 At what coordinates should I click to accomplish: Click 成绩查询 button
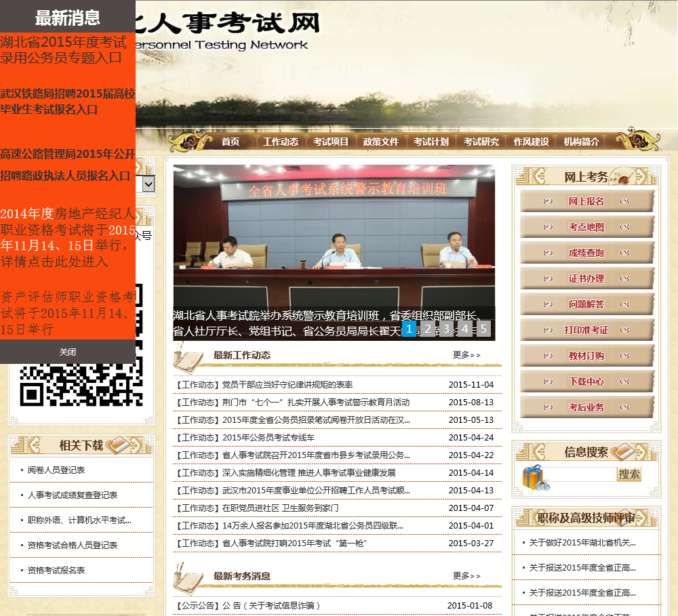click(x=586, y=253)
